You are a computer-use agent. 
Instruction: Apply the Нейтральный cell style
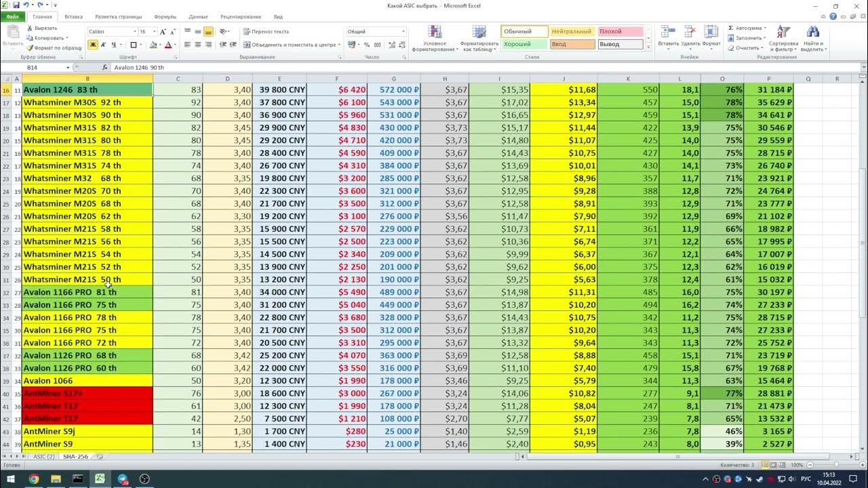(x=572, y=32)
